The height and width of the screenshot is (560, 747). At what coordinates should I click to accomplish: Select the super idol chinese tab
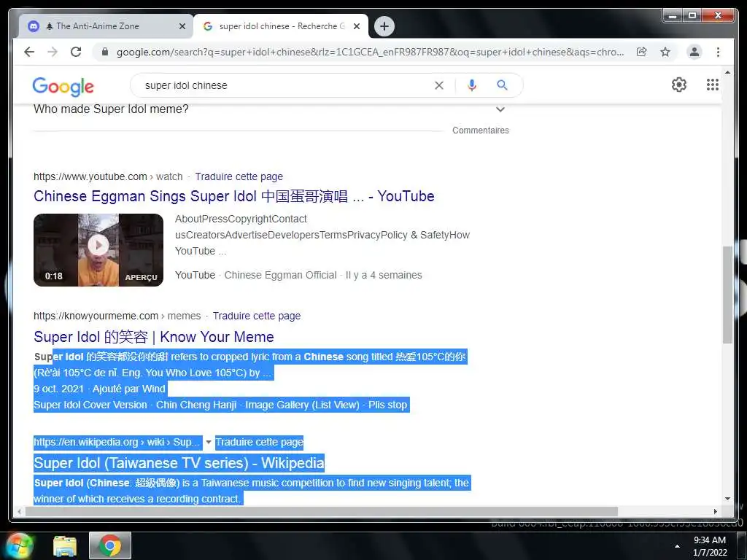pos(282,26)
